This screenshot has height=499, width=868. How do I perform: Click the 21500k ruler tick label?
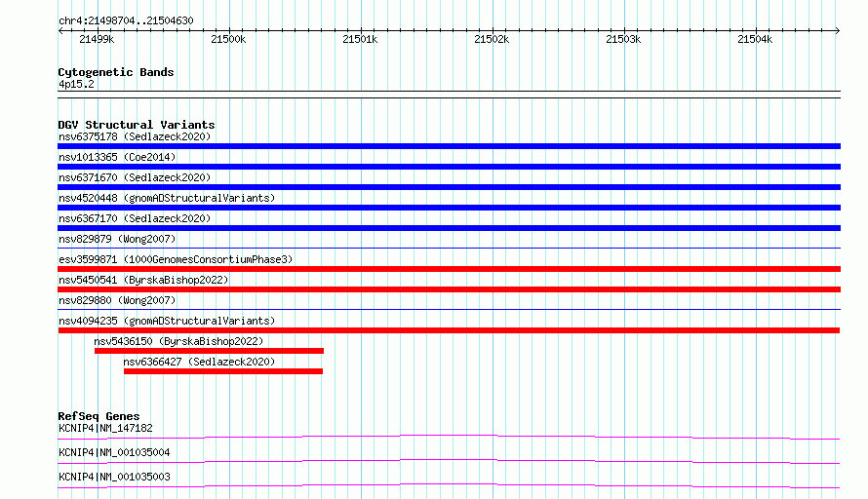[x=228, y=39]
